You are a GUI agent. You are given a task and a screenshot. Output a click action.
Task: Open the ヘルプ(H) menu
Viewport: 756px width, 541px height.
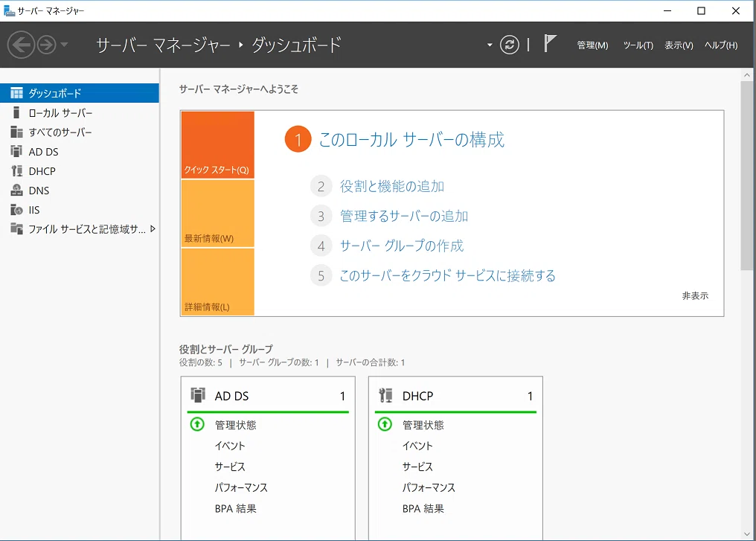click(721, 45)
